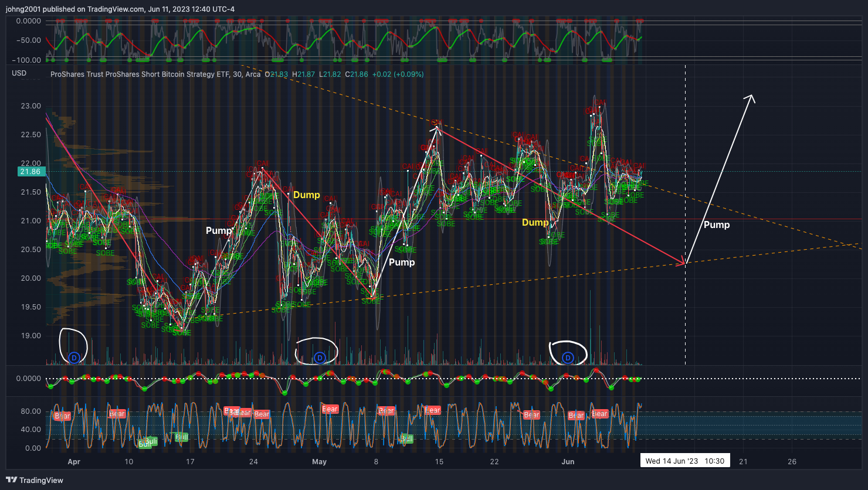Click the dividend D marker nearest May

pos(320,357)
